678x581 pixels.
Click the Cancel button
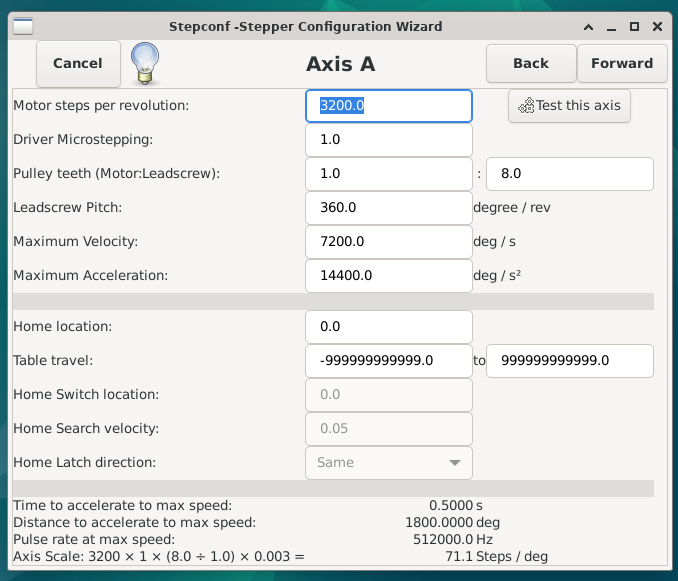point(78,64)
